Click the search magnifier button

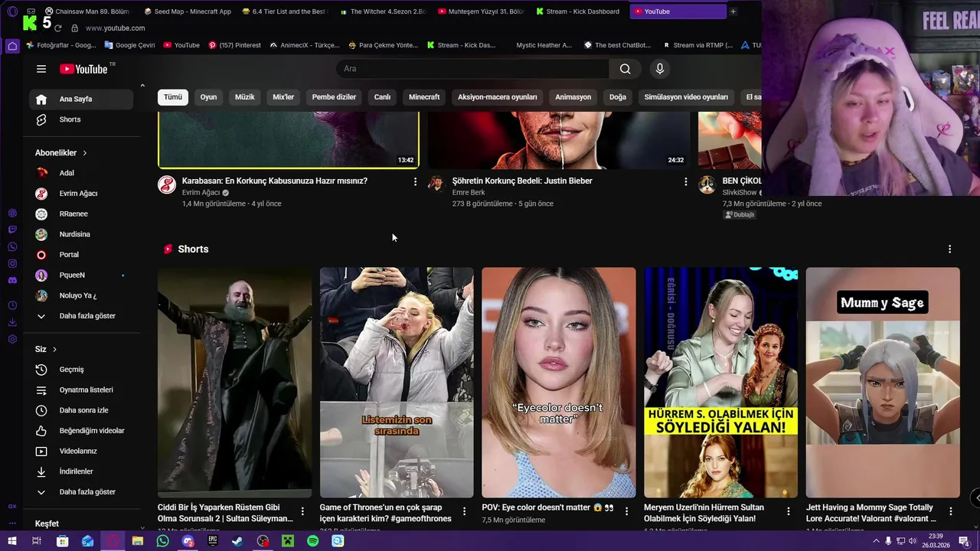tap(626, 69)
